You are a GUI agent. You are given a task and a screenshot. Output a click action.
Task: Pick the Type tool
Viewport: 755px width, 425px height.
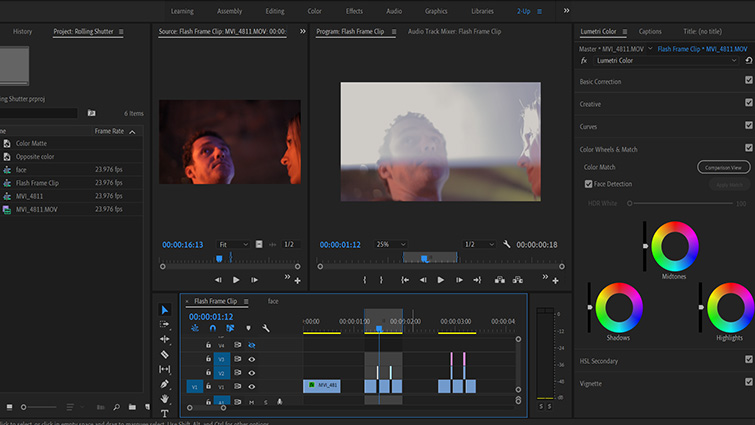(165, 413)
